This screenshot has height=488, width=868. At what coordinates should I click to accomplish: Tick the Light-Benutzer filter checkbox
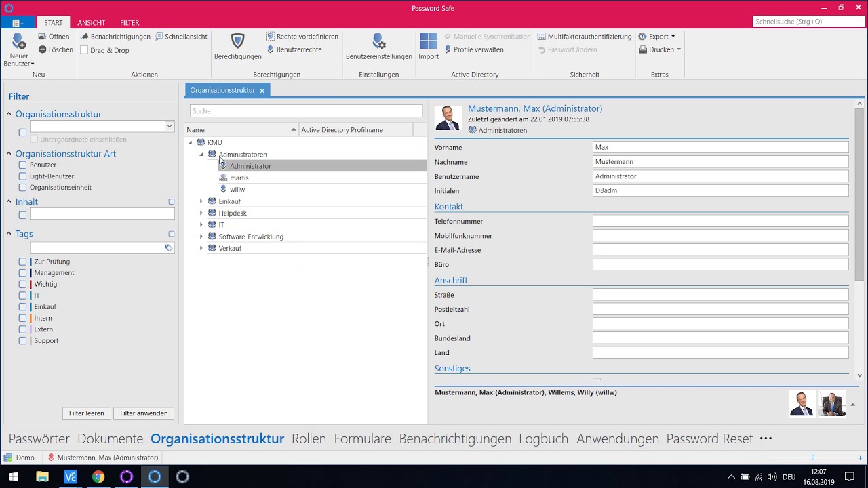point(22,176)
